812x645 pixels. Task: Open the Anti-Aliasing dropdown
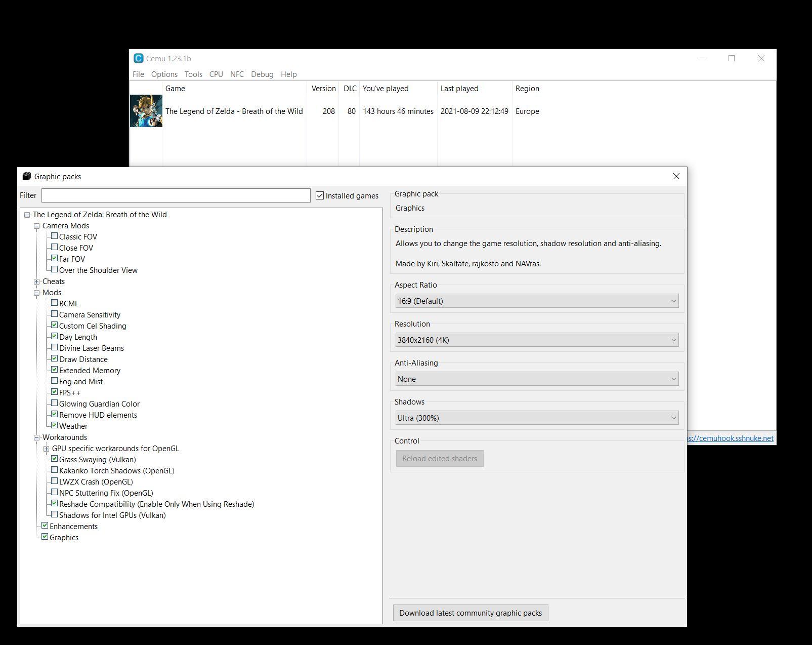(x=537, y=379)
